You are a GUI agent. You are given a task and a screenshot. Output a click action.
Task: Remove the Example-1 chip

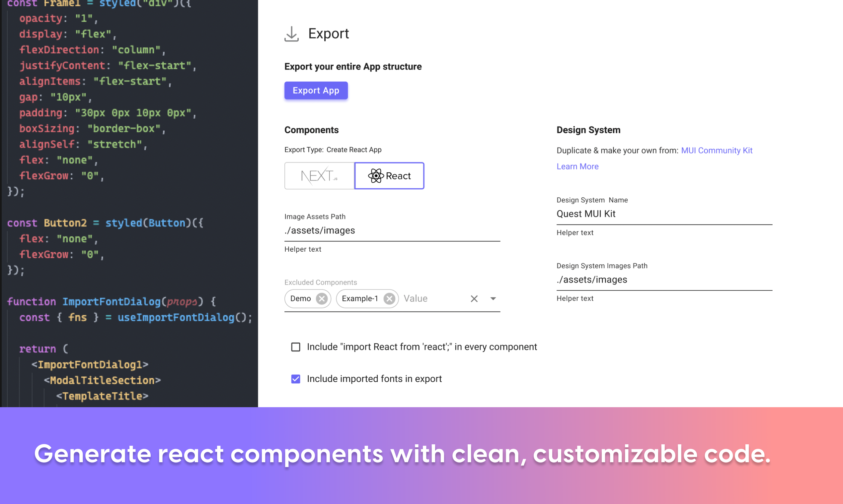[x=389, y=298]
